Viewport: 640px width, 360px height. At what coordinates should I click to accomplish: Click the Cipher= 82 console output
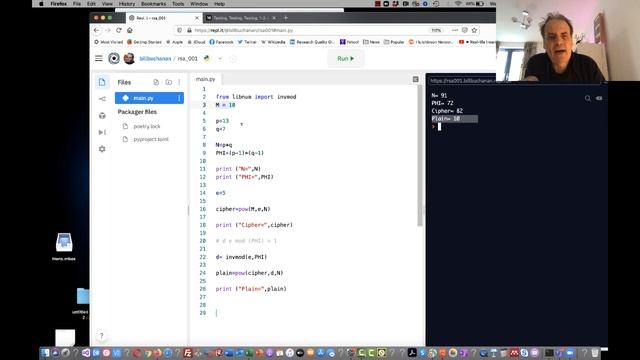point(447,111)
